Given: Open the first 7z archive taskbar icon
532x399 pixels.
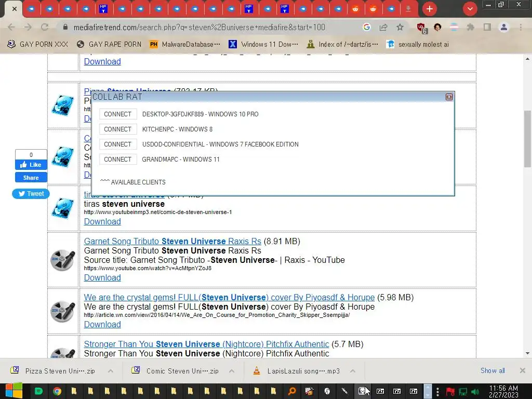Looking at the screenshot, I should pos(380,391).
